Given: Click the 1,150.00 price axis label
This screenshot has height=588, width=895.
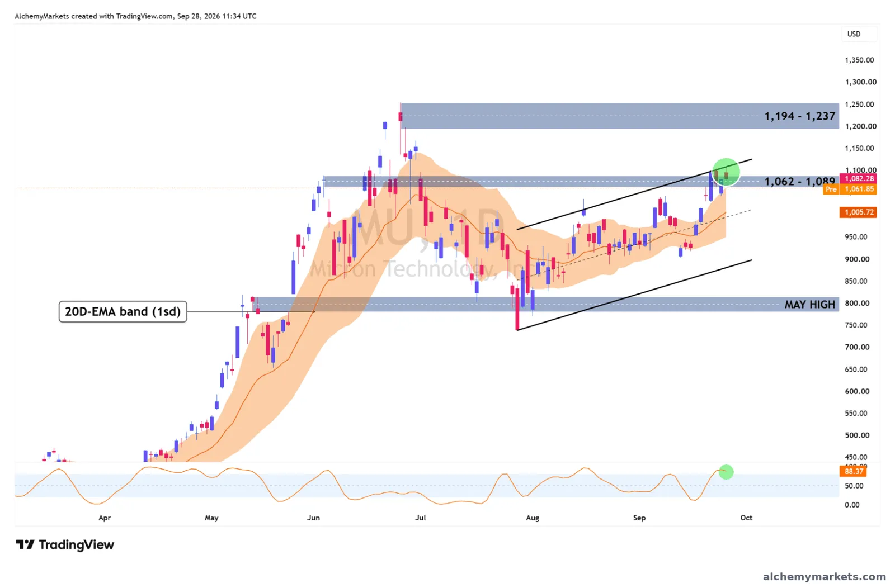Looking at the screenshot, I should point(859,149).
